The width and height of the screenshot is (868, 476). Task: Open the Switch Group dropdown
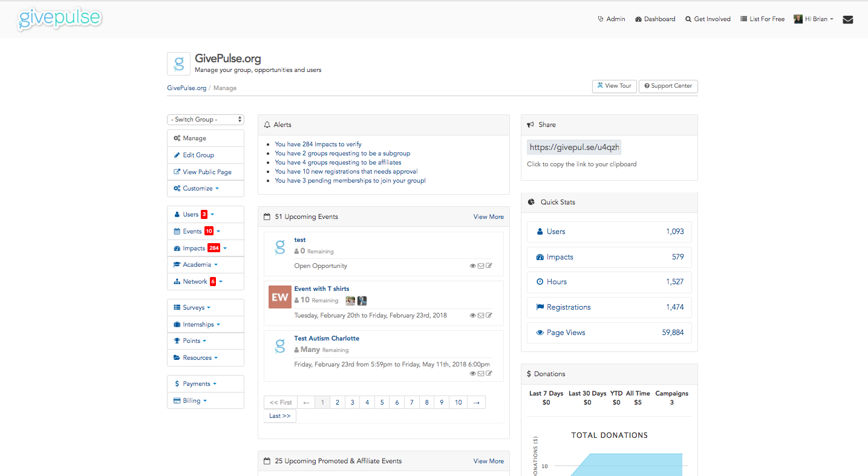(206, 119)
